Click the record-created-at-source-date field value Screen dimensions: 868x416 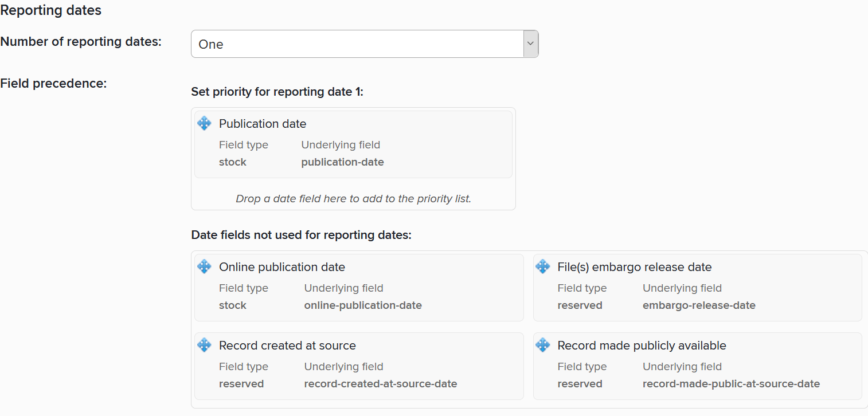click(381, 384)
